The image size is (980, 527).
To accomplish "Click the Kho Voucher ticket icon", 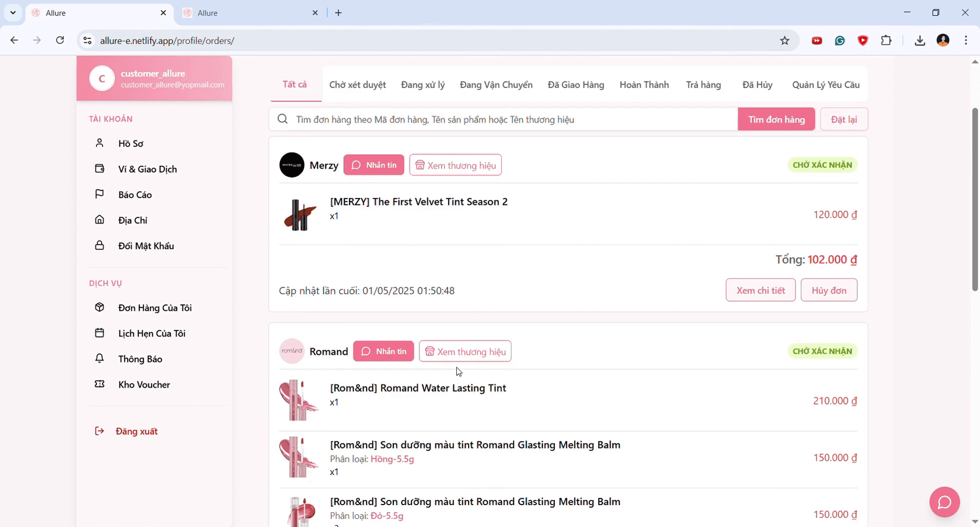I will (99, 384).
